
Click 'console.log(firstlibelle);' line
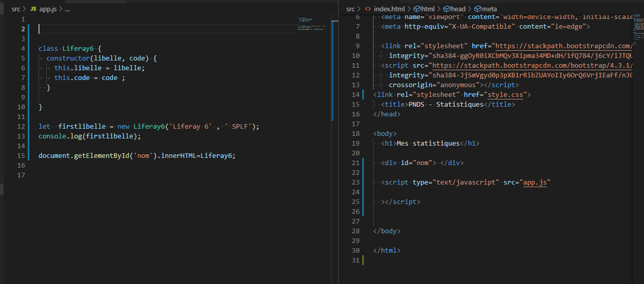pyautogui.click(x=89, y=136)
